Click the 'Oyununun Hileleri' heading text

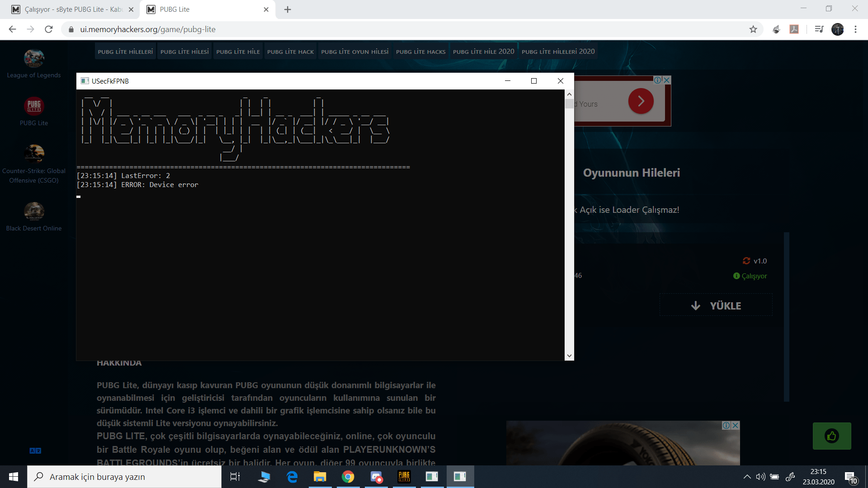(x=631, y=173)
